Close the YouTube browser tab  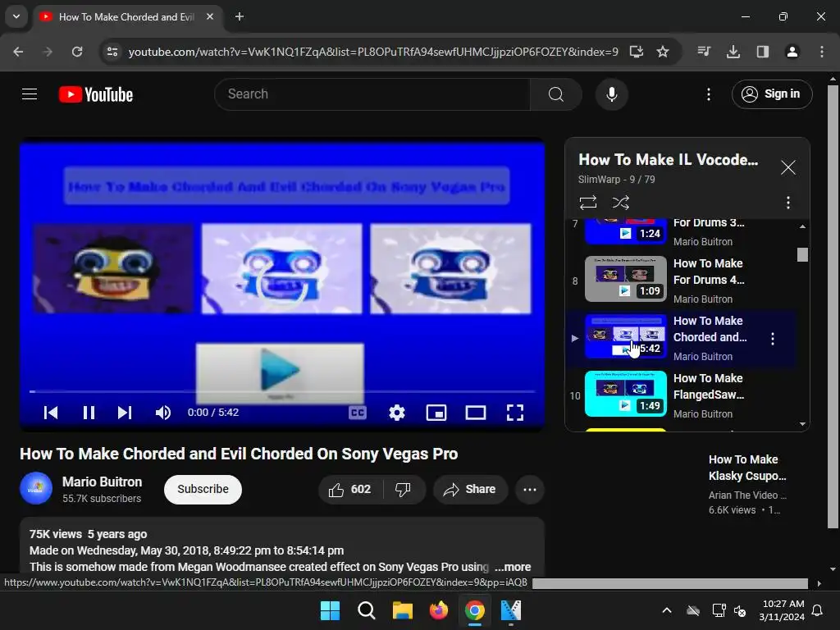(210, 16)
